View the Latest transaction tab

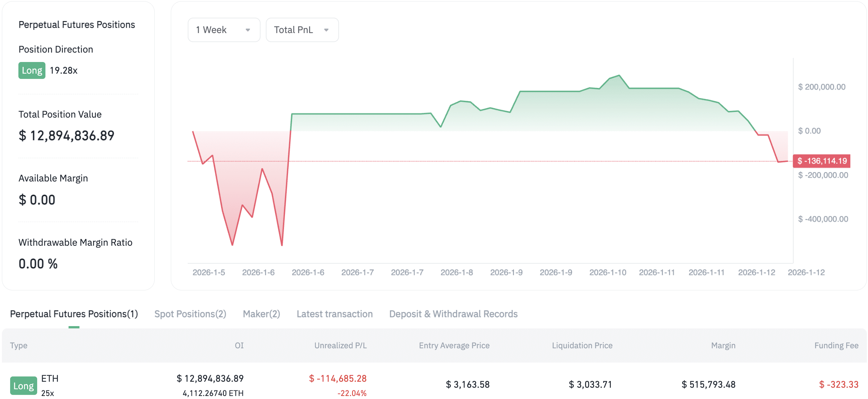(334, 314)
